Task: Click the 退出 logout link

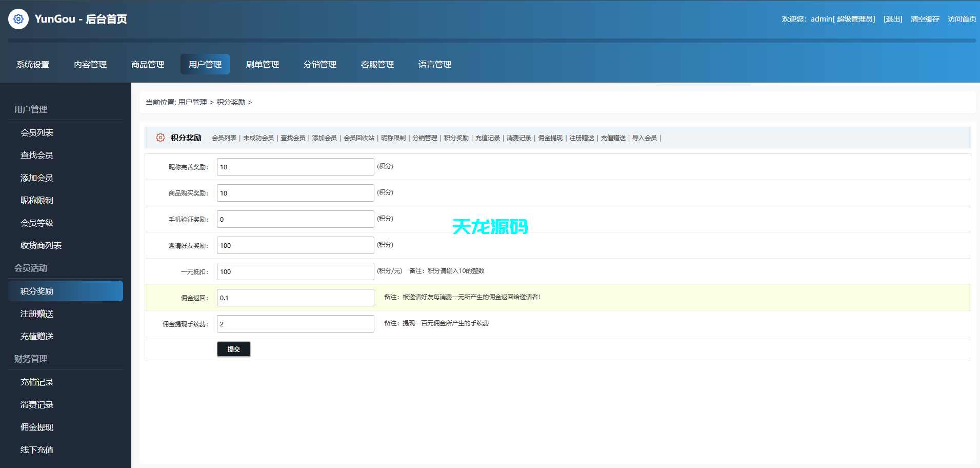Action: pyautogui.click(x=892, y=18)
